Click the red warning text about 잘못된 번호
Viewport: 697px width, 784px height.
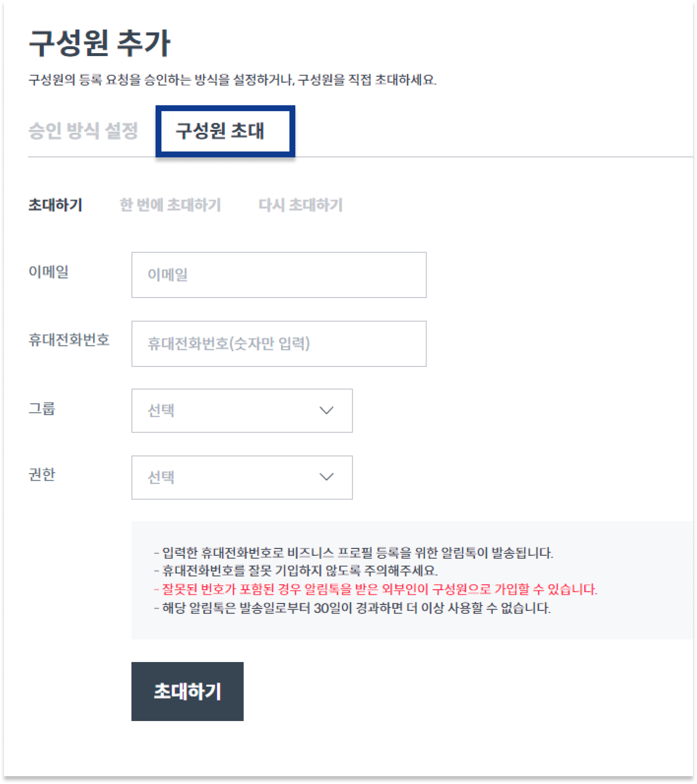(x=376, y=589)
